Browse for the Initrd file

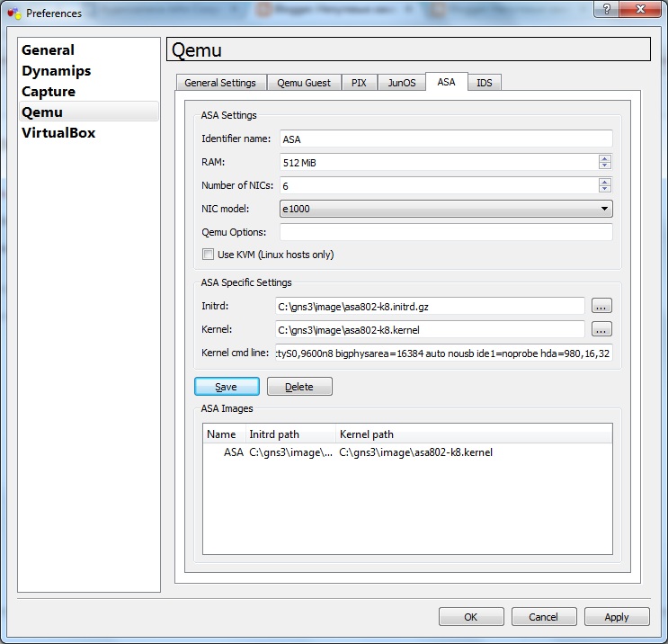(601, 306)
